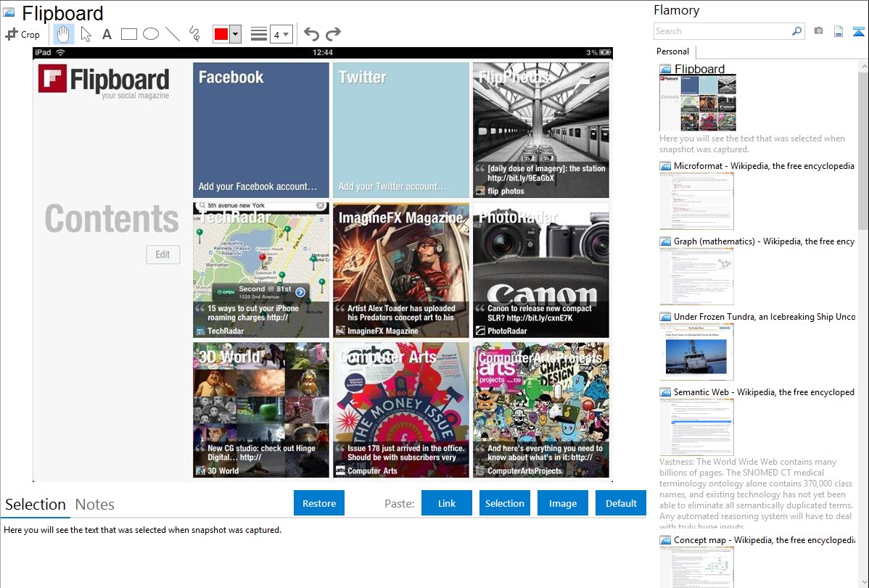The width and height of the screenshot is (869, 588).
Task: Open the Facebook tile in the snapshot
Action: (261, 130)
